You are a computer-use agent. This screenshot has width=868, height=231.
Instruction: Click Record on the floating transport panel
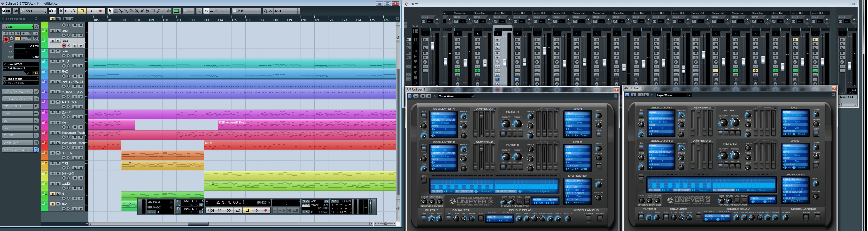point(265,210)
